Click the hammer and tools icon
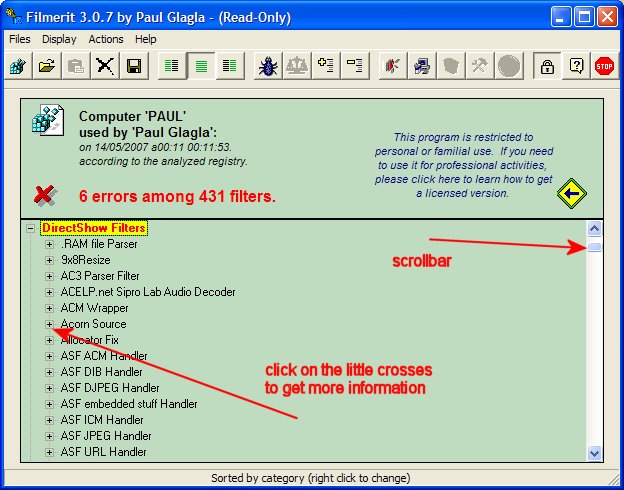Viewport: 624px width, 490px height. point(480,66)
